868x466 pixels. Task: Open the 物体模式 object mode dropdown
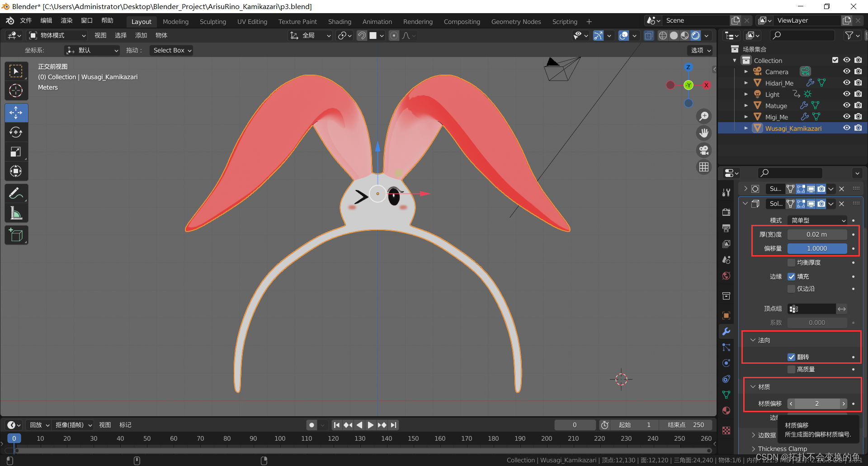click(57, 35)
